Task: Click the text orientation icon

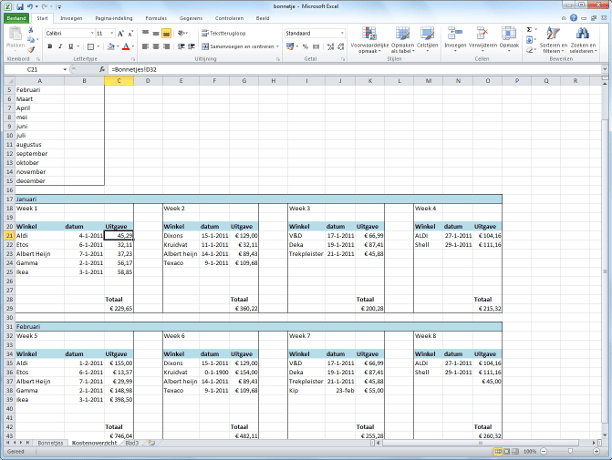Action: [x=182, y=34]
